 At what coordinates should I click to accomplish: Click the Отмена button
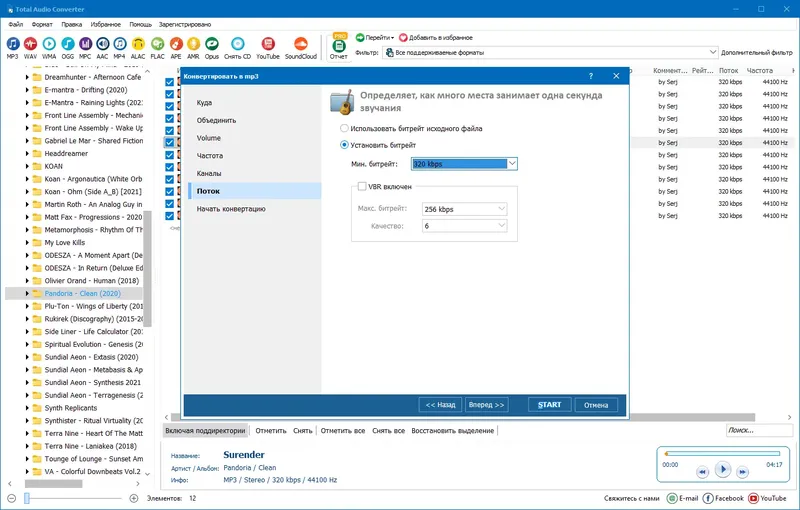coord(596,405)
